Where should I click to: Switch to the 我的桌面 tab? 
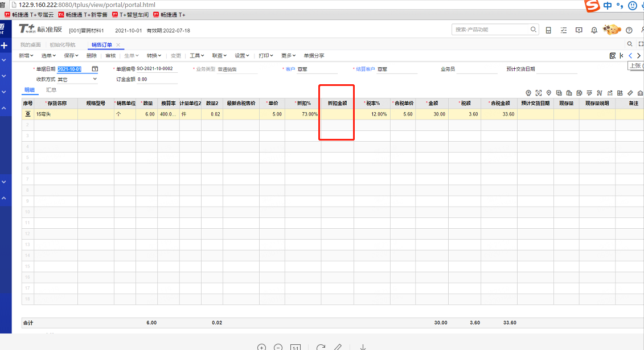tap(30, 45)
